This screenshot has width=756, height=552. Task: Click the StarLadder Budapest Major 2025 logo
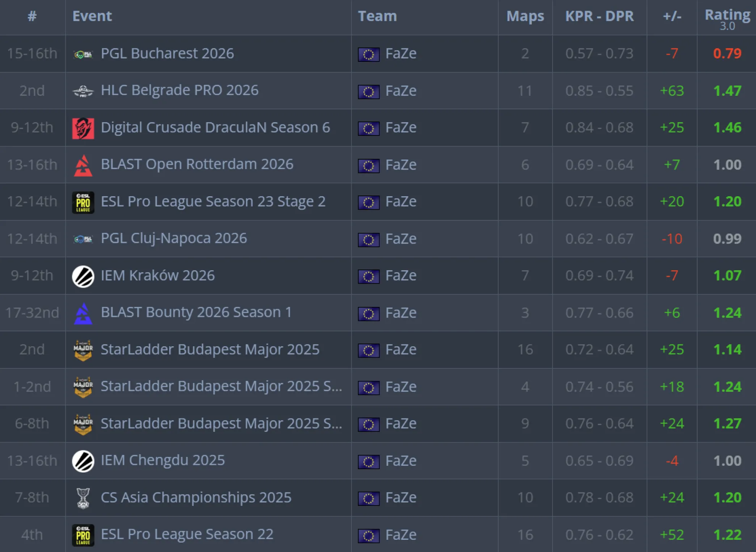coord(83,350)
